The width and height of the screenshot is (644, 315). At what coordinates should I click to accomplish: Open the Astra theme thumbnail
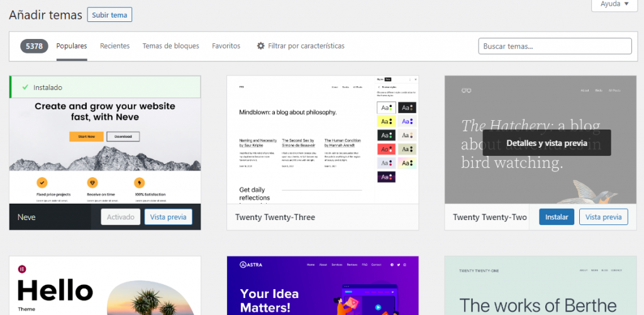(323, 285)
